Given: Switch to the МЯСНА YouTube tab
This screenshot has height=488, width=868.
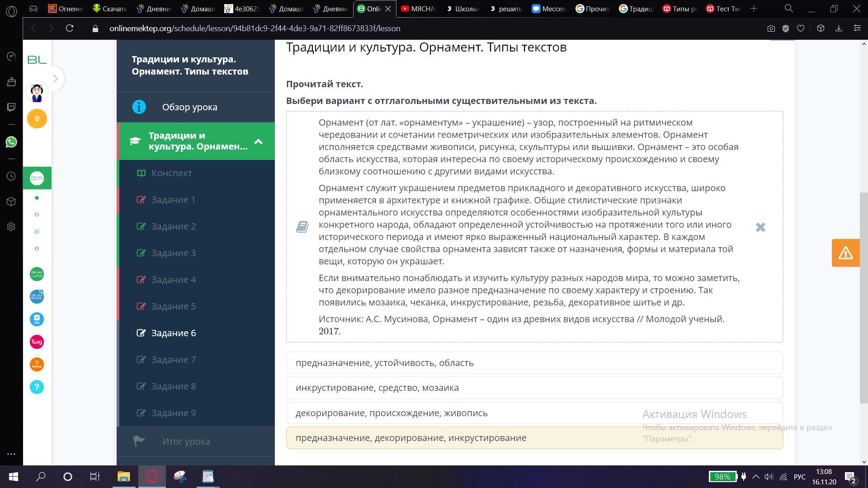Looking at the screenshot, I should tap(418, 9).
